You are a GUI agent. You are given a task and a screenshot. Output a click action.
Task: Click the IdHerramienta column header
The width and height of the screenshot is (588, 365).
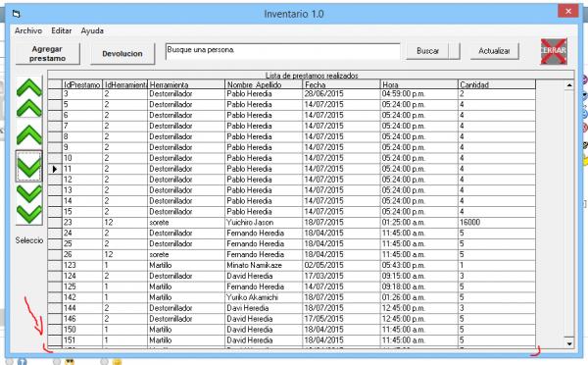tap(124, 84)
